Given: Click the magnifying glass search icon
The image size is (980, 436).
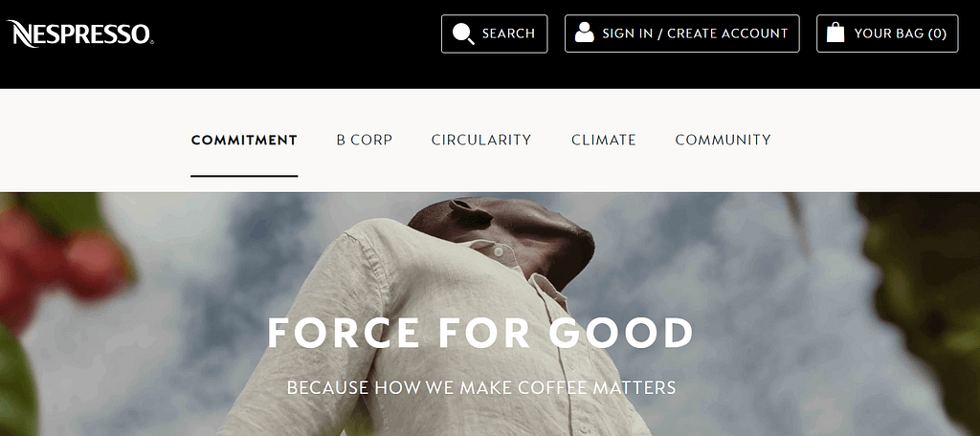Looking at the screenshot, I should [x=463, y=33].
